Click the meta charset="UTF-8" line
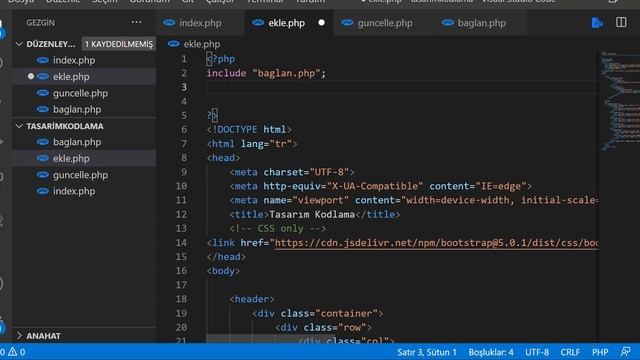The height and width of the screenshot is (360, 640). click(292, 172)
